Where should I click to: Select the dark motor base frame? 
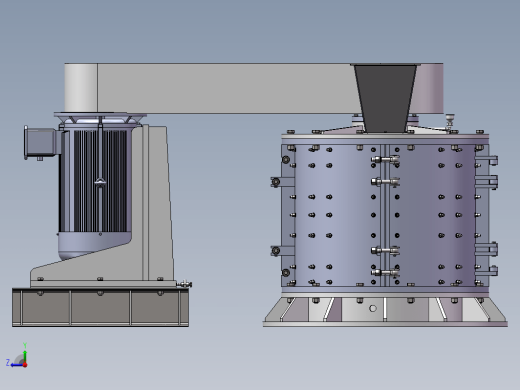pos(100,307)
